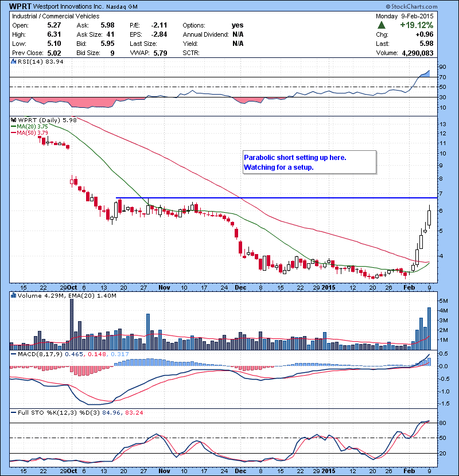Click the Oct label below the price panel

[x=72, y=287]
